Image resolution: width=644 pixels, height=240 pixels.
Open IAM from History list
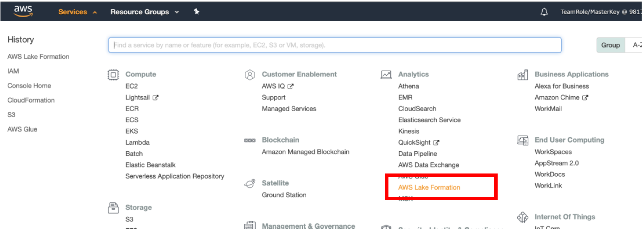(13, 71)
